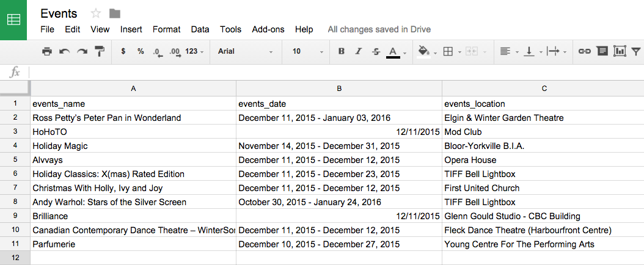Image resolution: width=644 pixels, height=265 pixels.
Task: Undo the last action
Action: coord(65,51)
